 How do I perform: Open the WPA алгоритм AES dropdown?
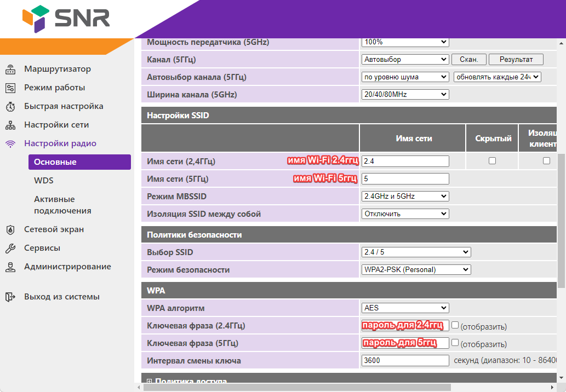coord(405,308)
